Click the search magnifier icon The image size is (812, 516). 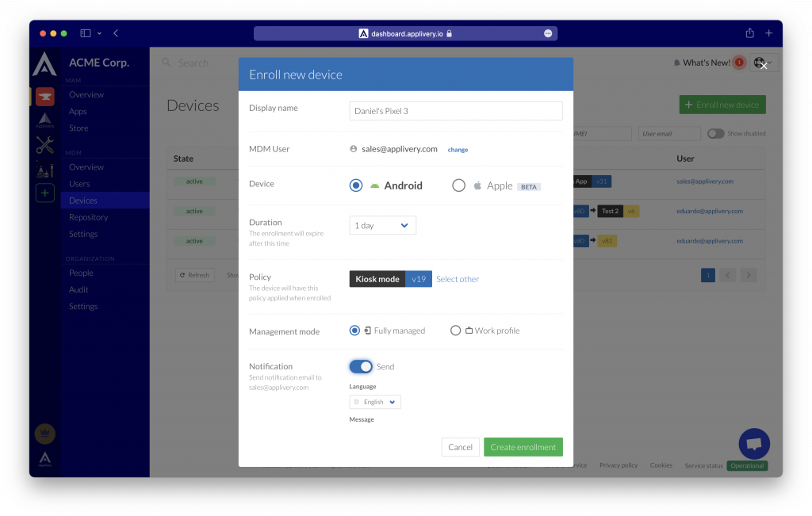click(167, 63)
